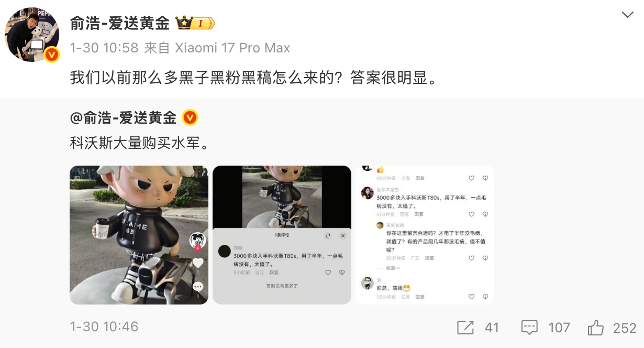This screenshot has width=644, height=348.
Task: Click the comment count 107
Action: click(559, 328)
